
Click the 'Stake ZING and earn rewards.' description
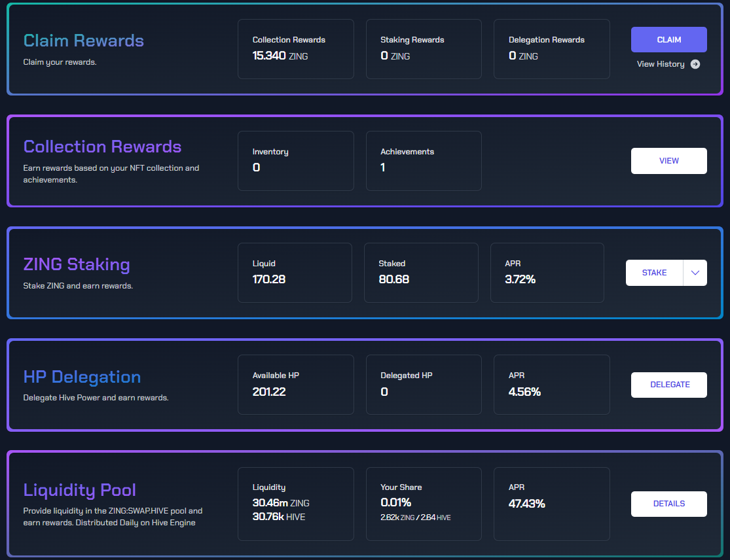point(78,286)
